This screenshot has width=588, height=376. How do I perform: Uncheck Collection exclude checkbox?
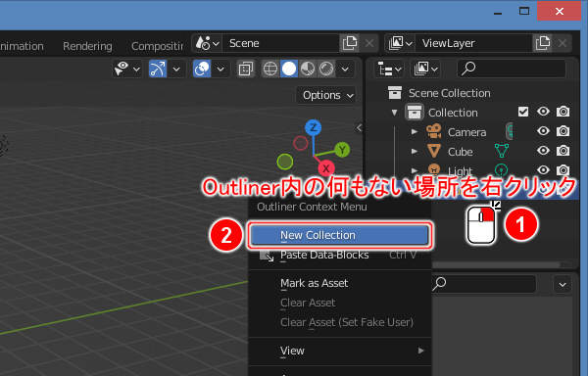pyautogui.click(x=523, y=112)
